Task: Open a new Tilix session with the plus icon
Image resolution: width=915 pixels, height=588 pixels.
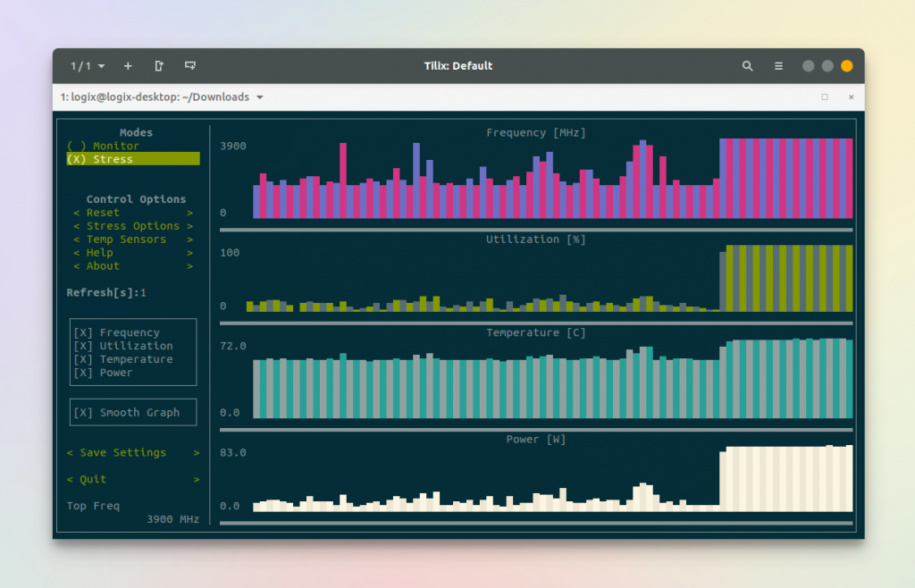Action: coord(128,65)
